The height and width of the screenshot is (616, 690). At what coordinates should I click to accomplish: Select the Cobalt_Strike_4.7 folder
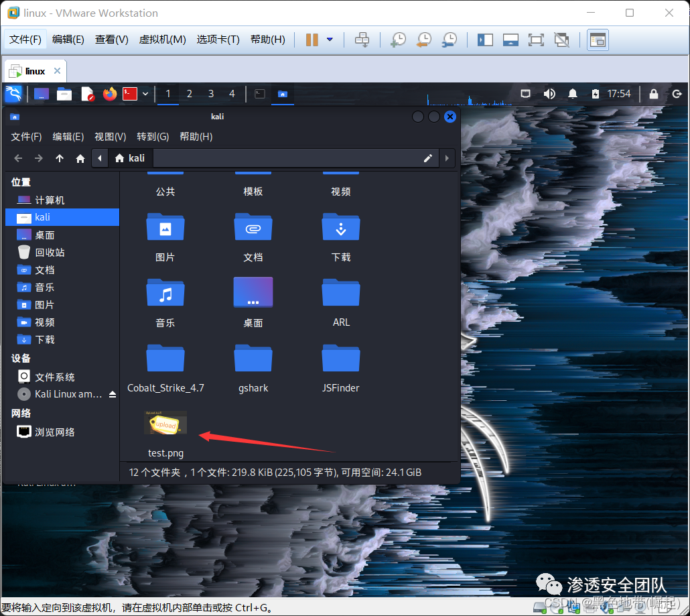coord(165,359)
